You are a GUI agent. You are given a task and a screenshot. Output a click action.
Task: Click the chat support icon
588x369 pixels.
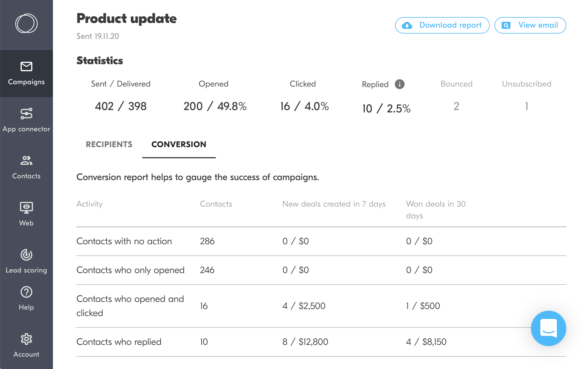point(549,328)
